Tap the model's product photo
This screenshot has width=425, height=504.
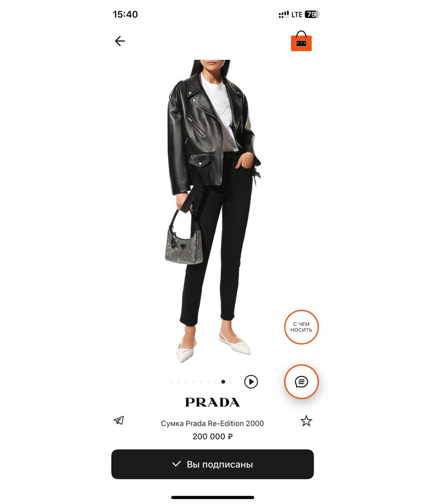(213, 211)
